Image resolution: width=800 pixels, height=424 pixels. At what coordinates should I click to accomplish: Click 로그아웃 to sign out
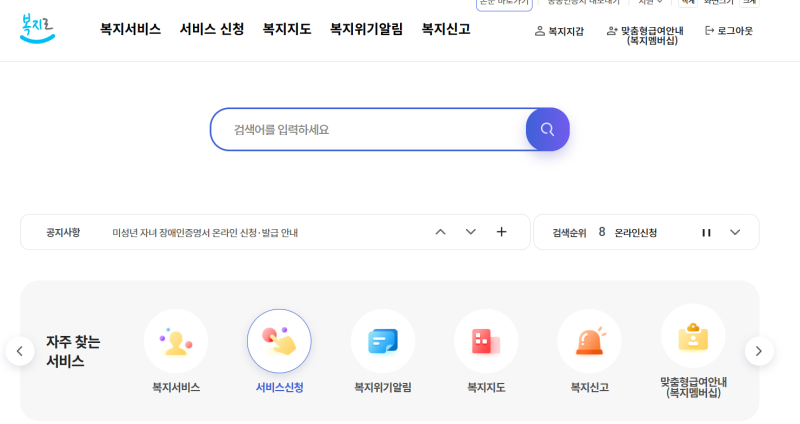[x=729, y=31]
